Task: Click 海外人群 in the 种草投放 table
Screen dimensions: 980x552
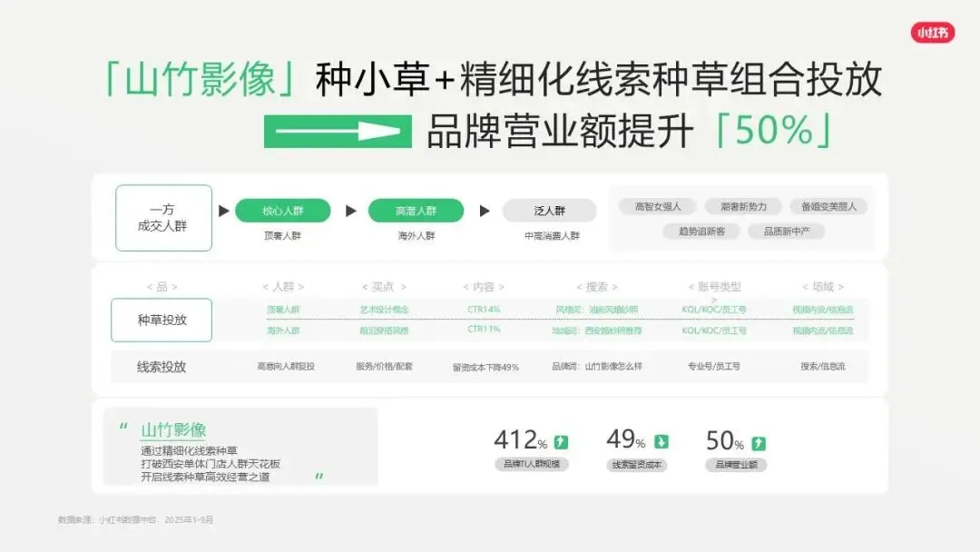Action: (283, 330)
